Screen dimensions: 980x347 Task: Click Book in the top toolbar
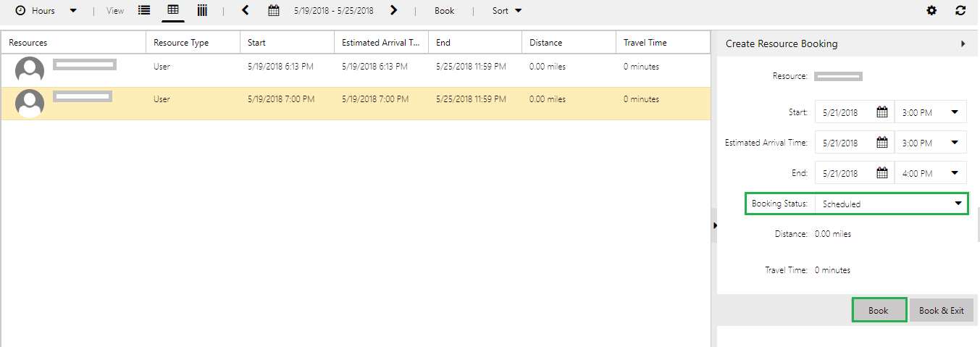point(444,11)
